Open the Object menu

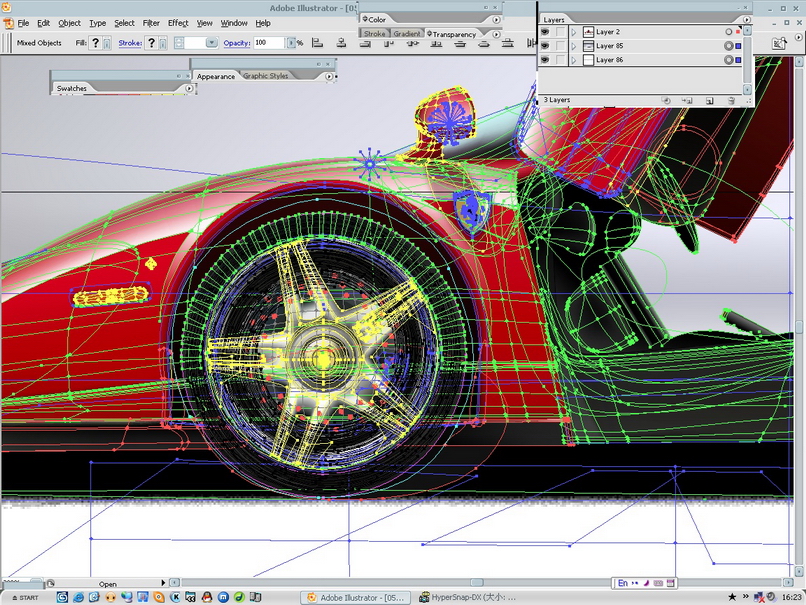pos(69,23)
